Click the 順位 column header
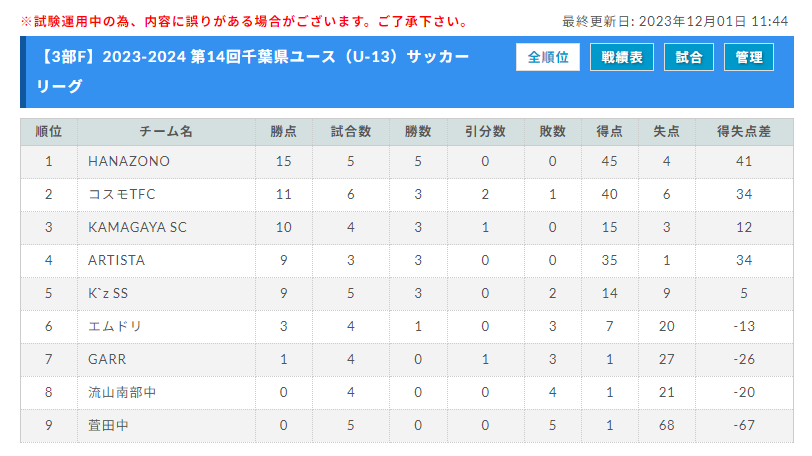Image resolution: width=812 pixels, height=456 pixels. (49, 132)
